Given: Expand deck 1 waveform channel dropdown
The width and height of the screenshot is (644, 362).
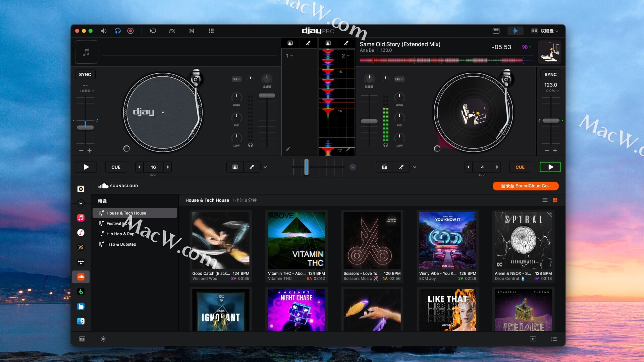Looking at the screenshot, I should pyautogui.click(x=289, y=56).
